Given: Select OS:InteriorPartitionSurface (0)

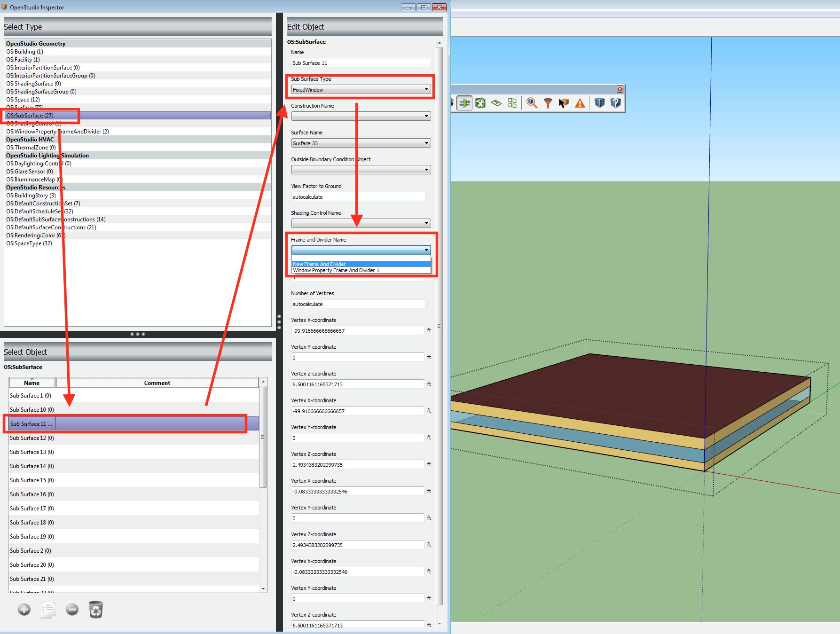Looking at the screenshot, I should pos(137,68).
